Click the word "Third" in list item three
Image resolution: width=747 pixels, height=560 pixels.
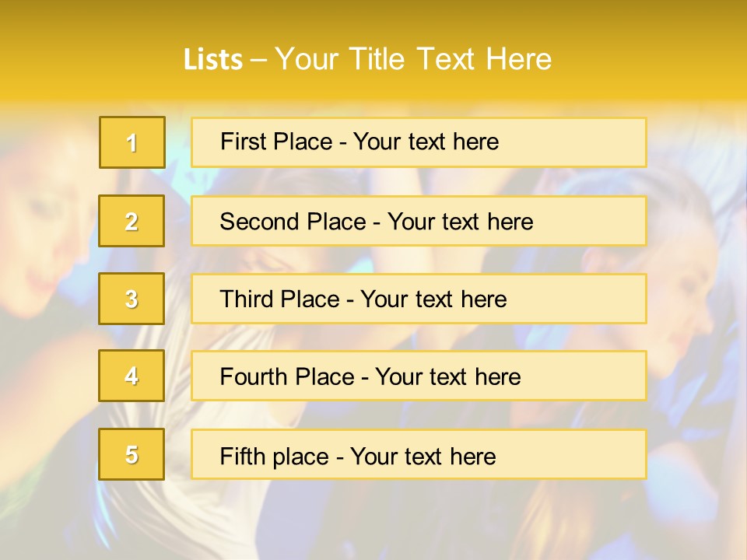tap(246, 299)
